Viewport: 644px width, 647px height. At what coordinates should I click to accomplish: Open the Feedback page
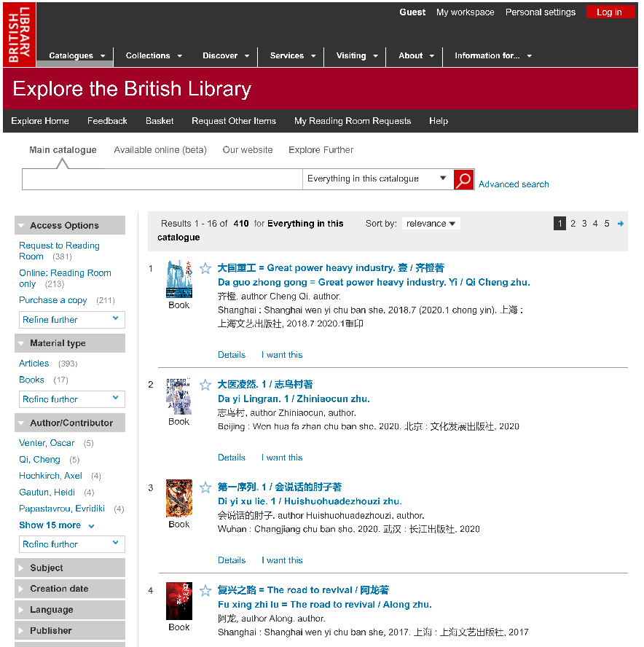click(x=107, y=121)
